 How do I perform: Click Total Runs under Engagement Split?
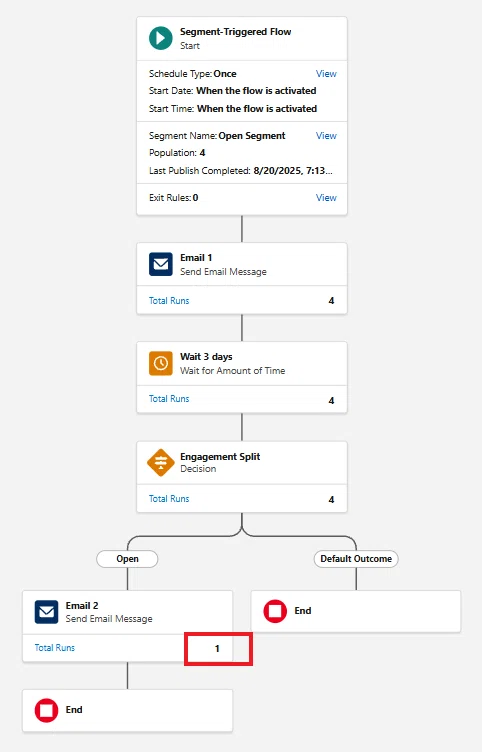coord(169,499)
